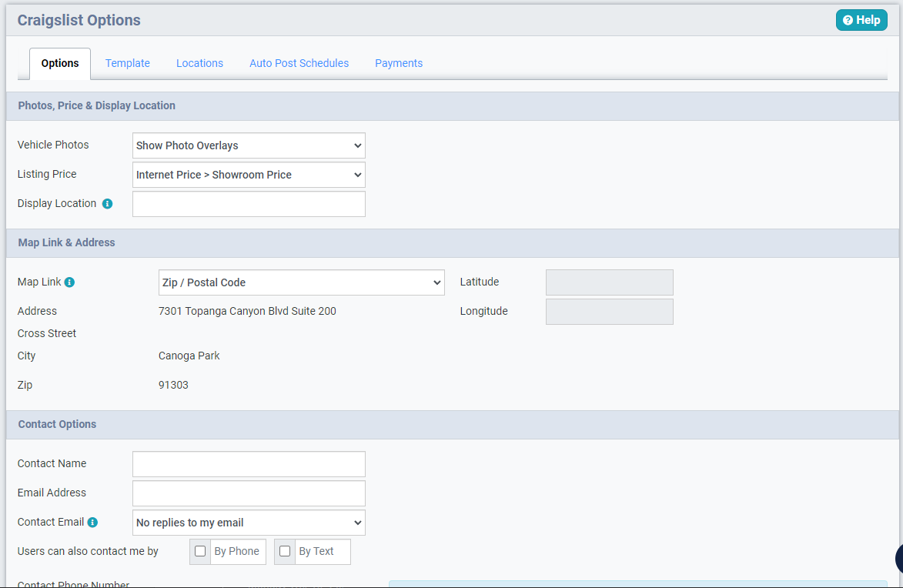The width and height of the screenshot is (903, 588).
Task: Click the Contact Email info icon
Action: click(93, 522)
